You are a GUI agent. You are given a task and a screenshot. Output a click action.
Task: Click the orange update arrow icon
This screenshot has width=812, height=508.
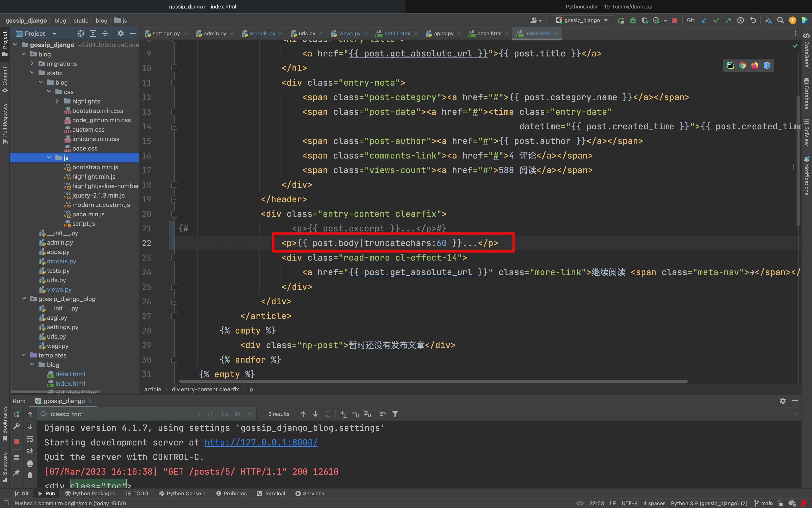click(792, 20)
